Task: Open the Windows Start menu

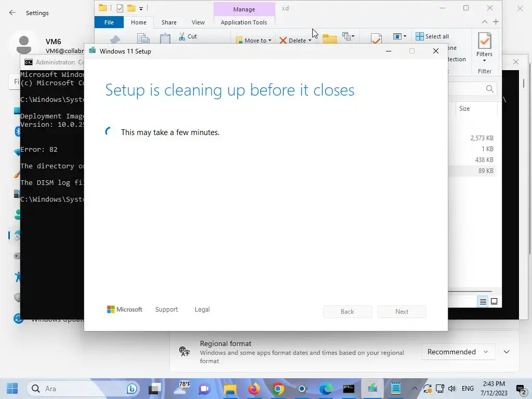Action: click(x=12, y=389)
